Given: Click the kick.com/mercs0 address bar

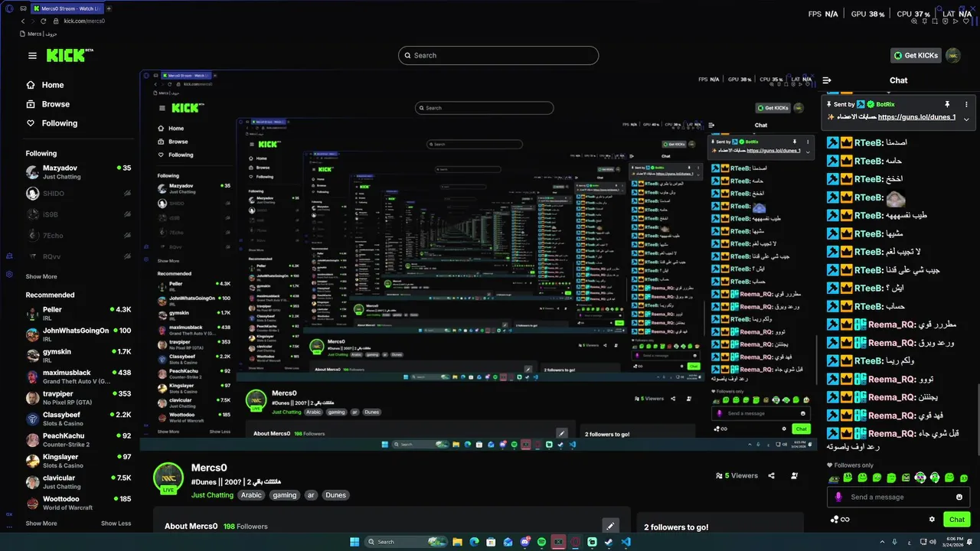Looking at the screenshot, I should 84,21.
